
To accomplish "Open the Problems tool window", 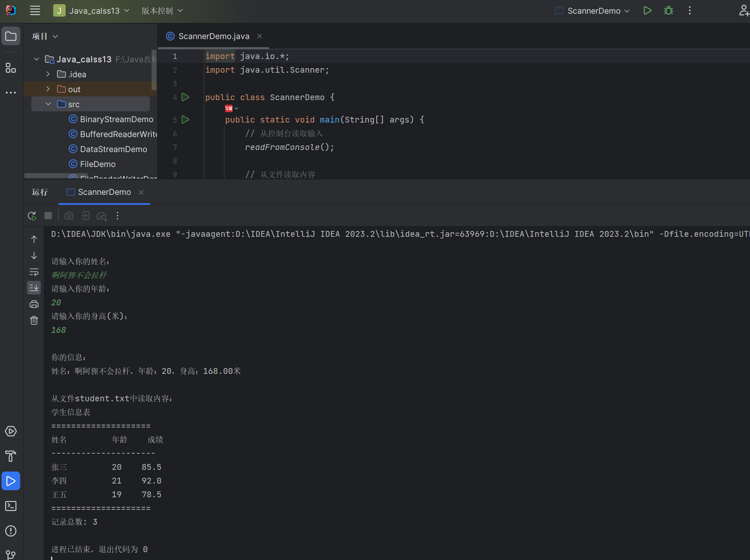I will [11, 531].
